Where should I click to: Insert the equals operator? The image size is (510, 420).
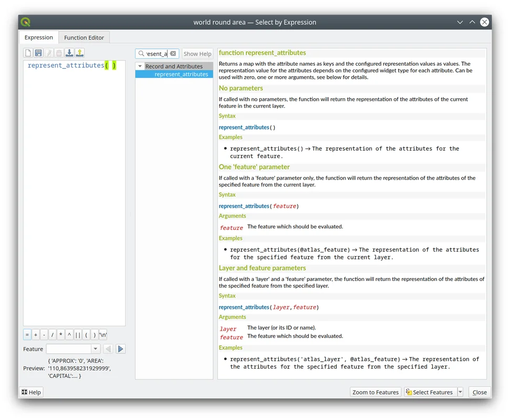pos(27,335)
